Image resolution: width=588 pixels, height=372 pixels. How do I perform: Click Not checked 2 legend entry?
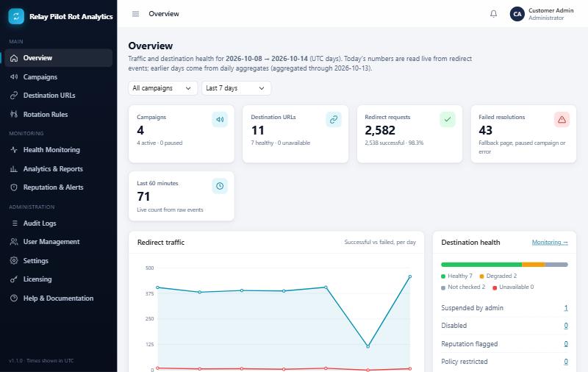point(463,287)
